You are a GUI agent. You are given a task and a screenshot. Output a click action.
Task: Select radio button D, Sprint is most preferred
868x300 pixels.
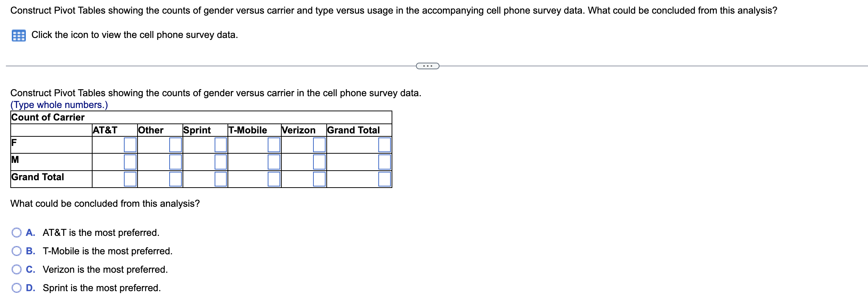tap(16, 287)
